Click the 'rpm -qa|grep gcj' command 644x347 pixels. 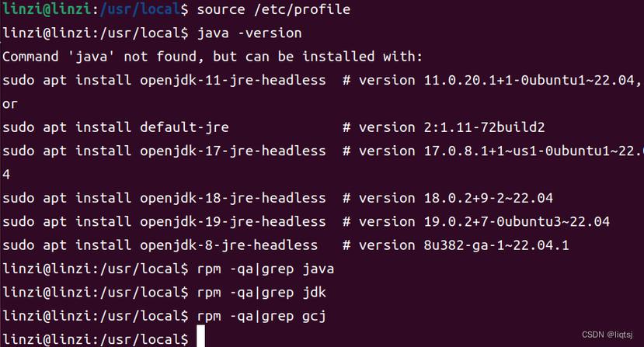pyautogui.click(x=262, y=316)
